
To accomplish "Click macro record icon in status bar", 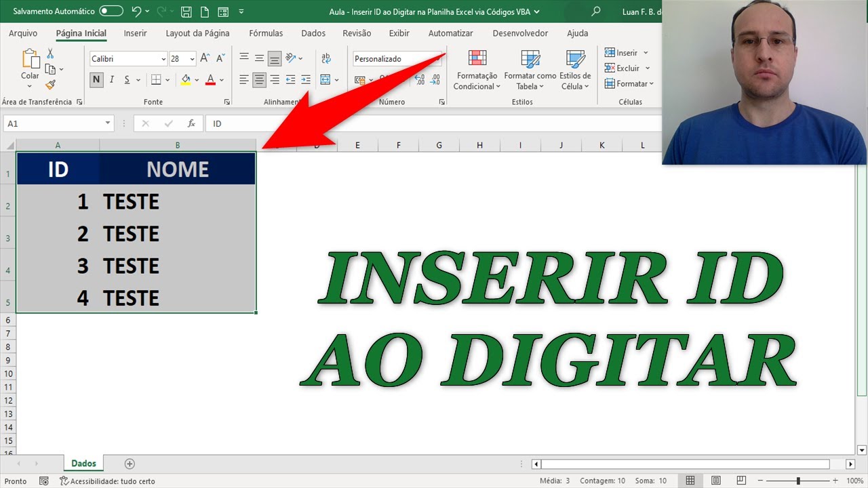I will (x=44, y=481).
